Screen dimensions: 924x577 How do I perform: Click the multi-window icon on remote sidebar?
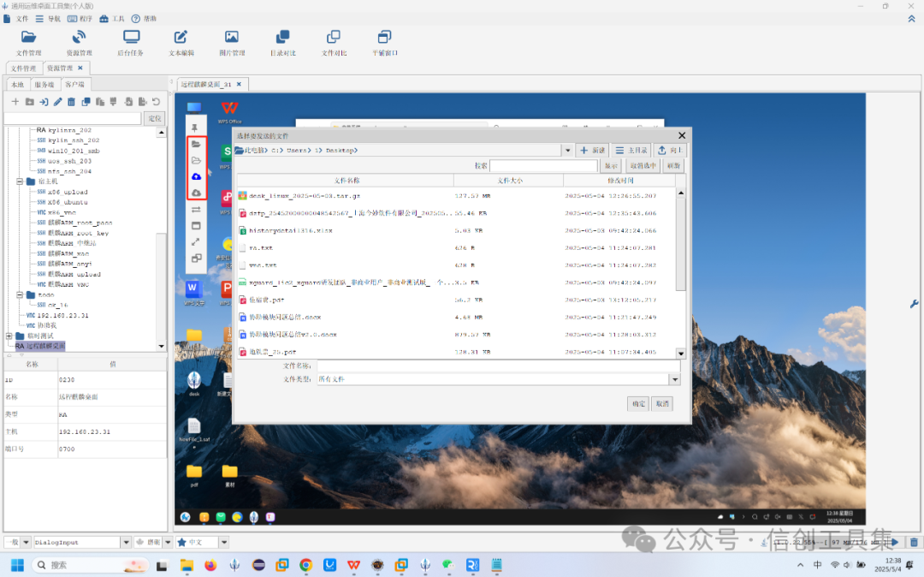(196, 259)
